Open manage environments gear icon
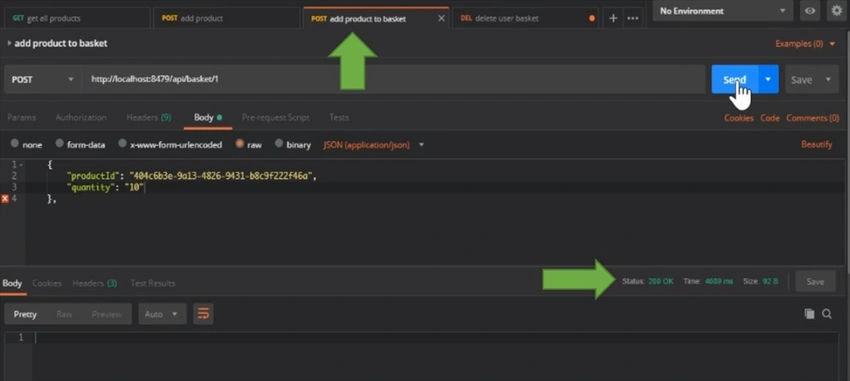Viewport: 850px width, 381px height. [x=837, y=11]
